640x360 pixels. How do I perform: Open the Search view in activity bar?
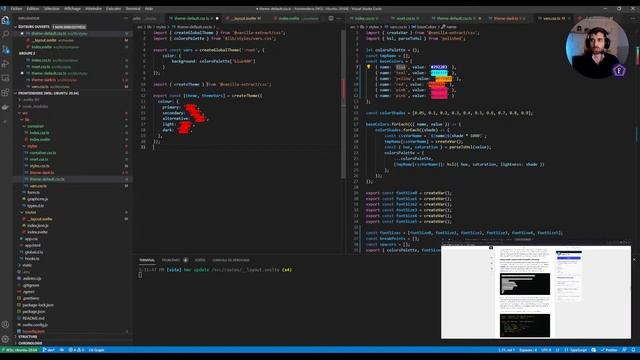[x=6, y=34]
